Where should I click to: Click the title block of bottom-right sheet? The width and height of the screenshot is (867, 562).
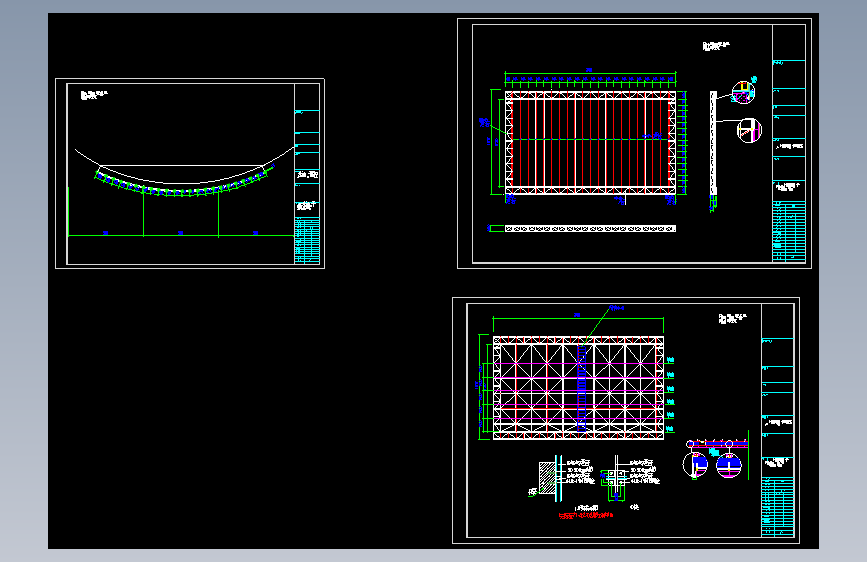(777, 420)
